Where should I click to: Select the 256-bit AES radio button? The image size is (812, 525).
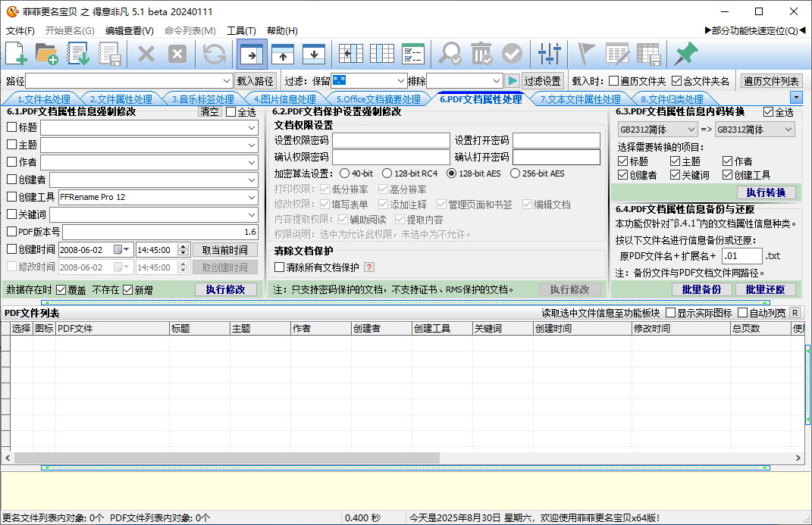516,173
